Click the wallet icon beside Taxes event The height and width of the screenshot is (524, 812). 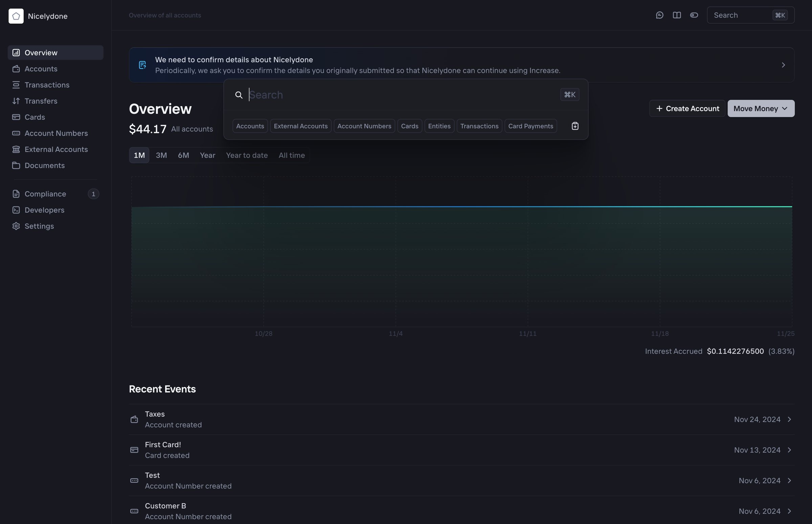134,419
